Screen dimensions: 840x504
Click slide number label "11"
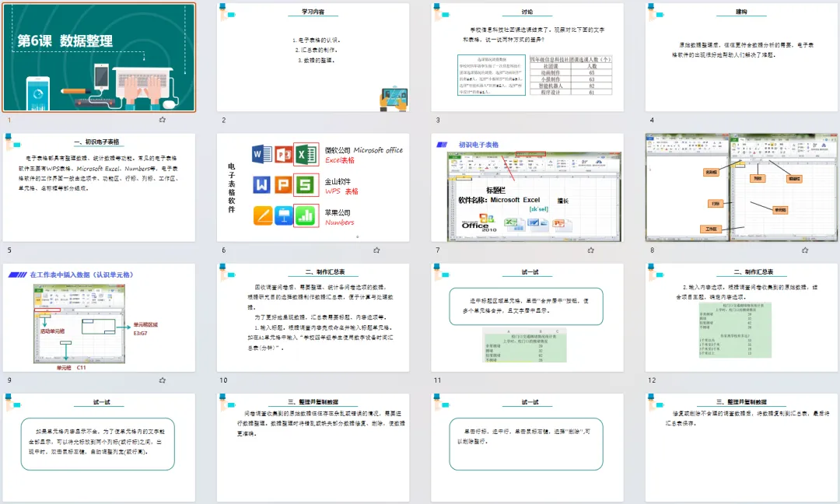pos(438,380)
